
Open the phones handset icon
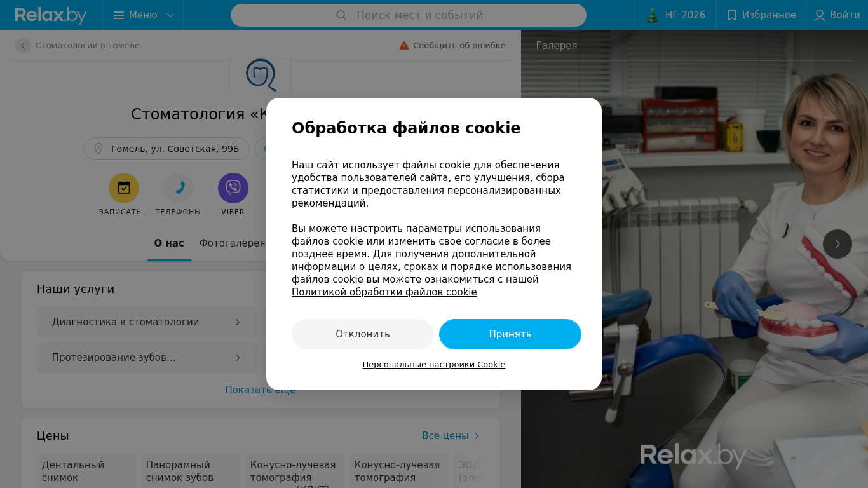click(x=179, y=188)
